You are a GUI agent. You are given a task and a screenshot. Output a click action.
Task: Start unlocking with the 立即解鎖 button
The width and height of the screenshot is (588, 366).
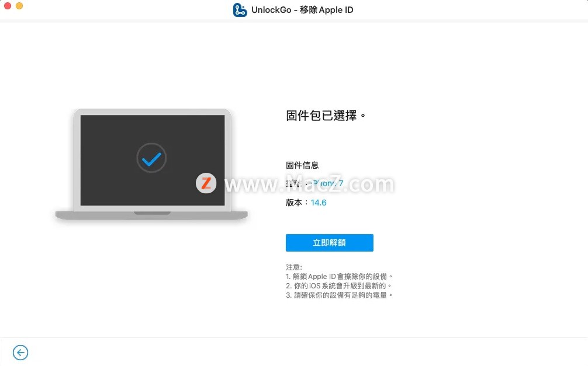[x=329, y=243]
